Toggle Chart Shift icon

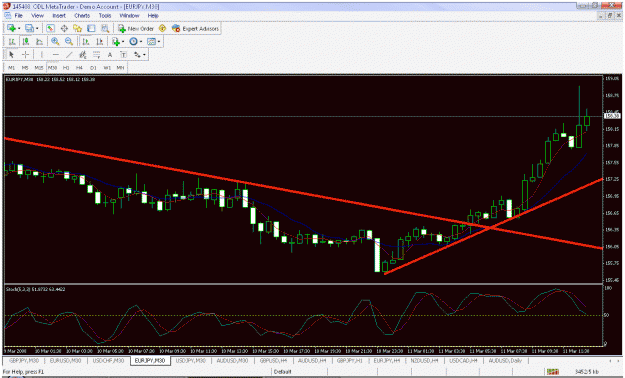99,41
